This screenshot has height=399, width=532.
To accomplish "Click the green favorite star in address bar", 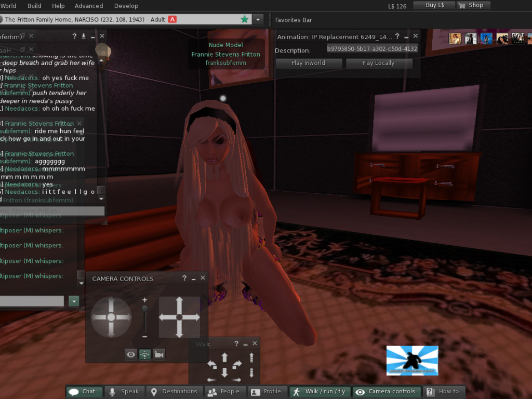I will (x=245, y=19).
